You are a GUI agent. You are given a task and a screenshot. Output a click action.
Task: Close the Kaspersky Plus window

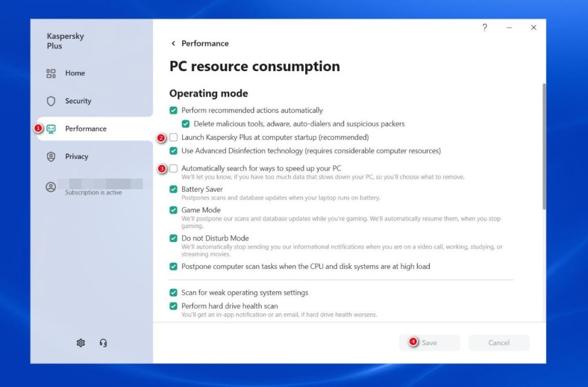pyautogui.click(x=533, y=28)
